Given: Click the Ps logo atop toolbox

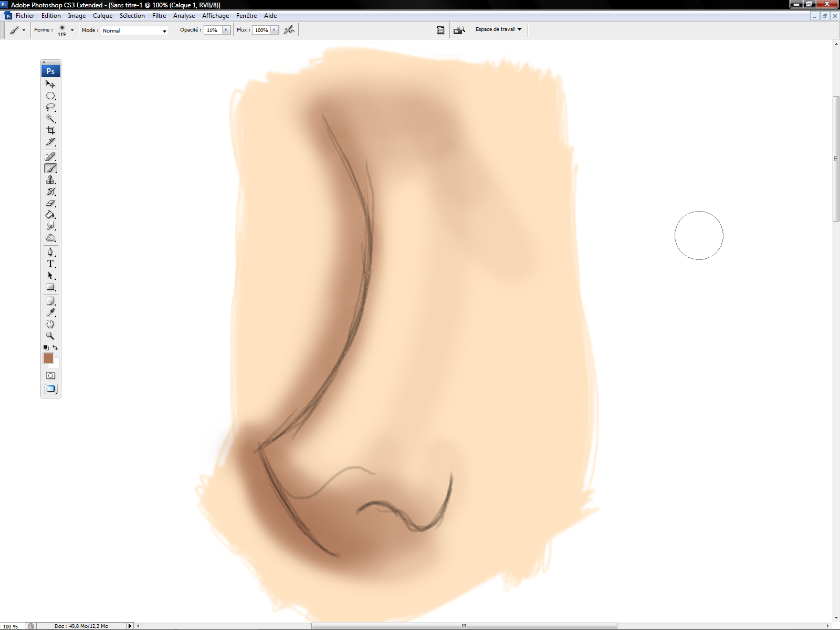Looking at the screenshot, I should (x=51, y=71).
